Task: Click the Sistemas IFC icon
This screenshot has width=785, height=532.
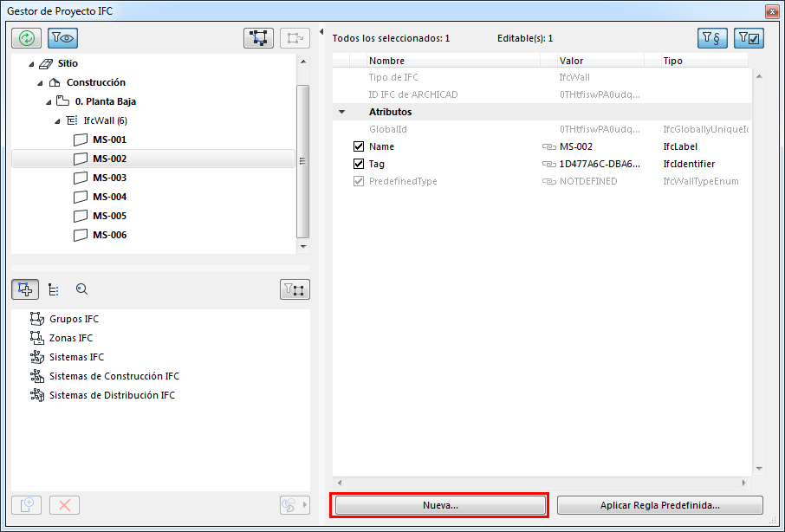Action: pyautogui.click(x=37, y=357)
